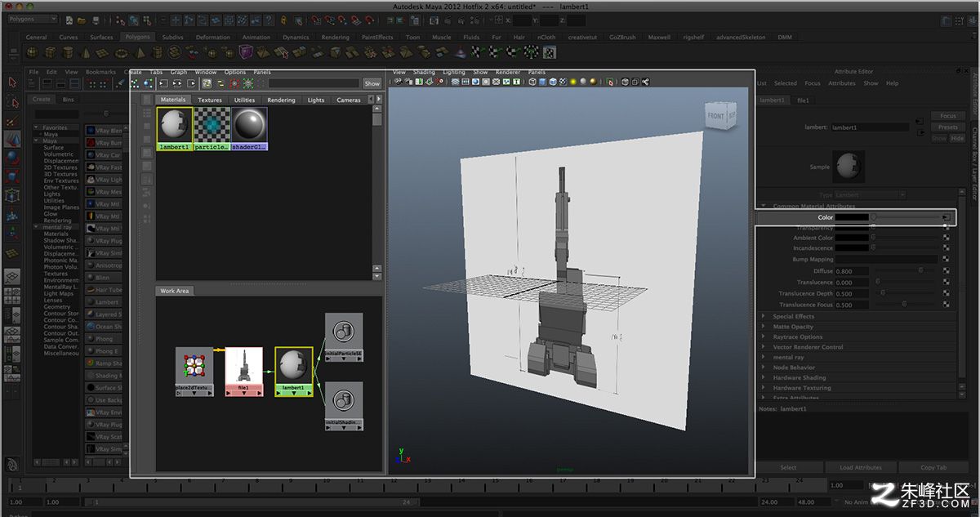Click the Safe Title icon in viewport toolbar

pos(516,82)
